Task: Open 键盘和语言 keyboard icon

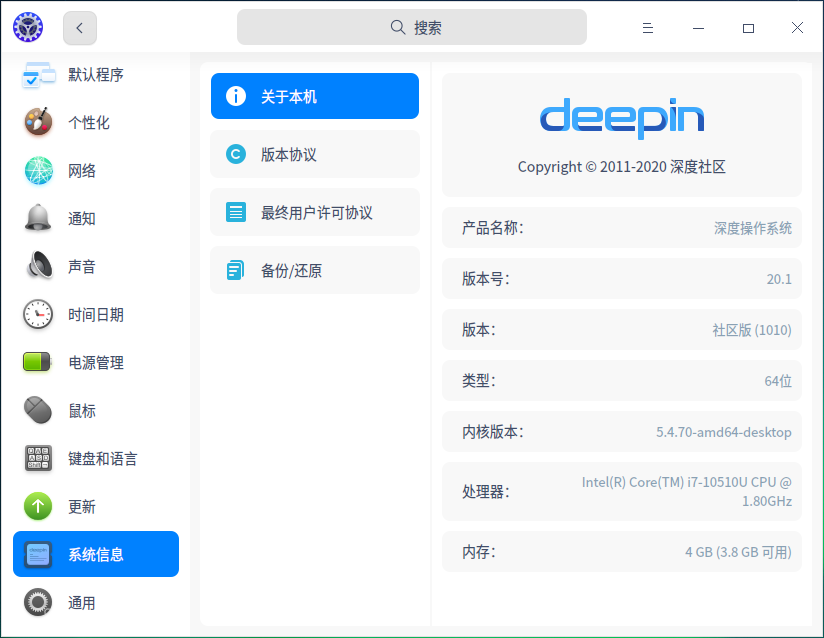Action: pyautogui.click(x=38, y=458)
